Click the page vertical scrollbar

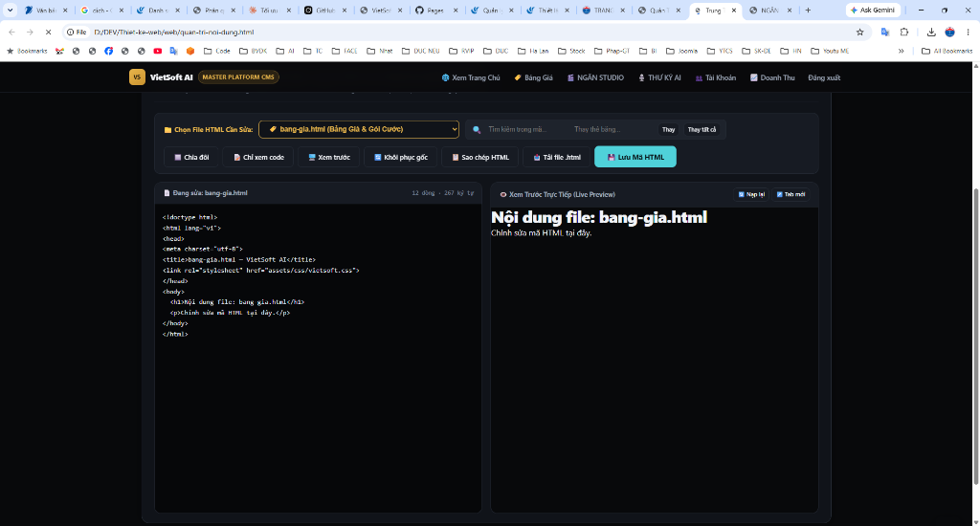975,336
